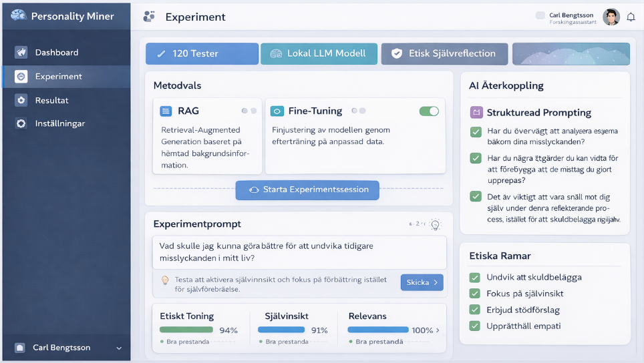The width and height of the screenshot is (644, 363).
Task: Go to Inställningar in the sidebar
Action: 59,123
